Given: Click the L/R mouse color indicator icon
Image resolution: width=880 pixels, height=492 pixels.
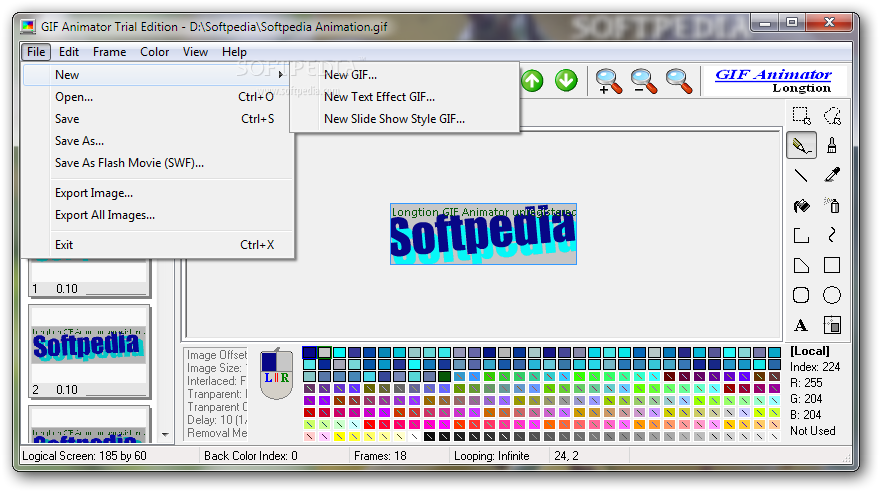Looking at the screenshot, I should click(276, 374).
